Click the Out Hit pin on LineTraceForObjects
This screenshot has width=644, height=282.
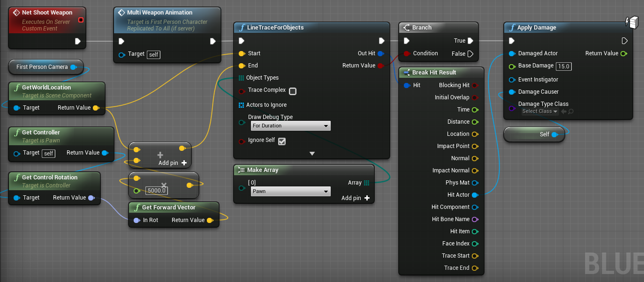[x=380, y=53]
